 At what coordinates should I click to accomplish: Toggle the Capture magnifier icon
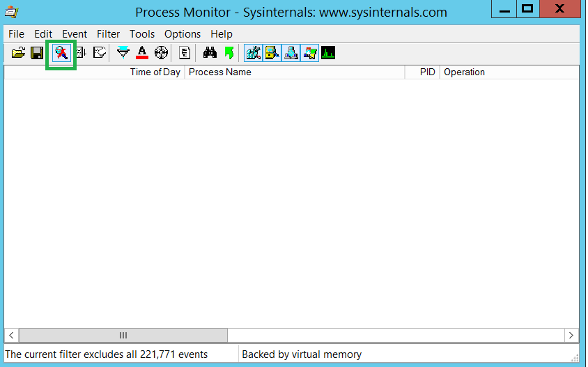[61, 53]
